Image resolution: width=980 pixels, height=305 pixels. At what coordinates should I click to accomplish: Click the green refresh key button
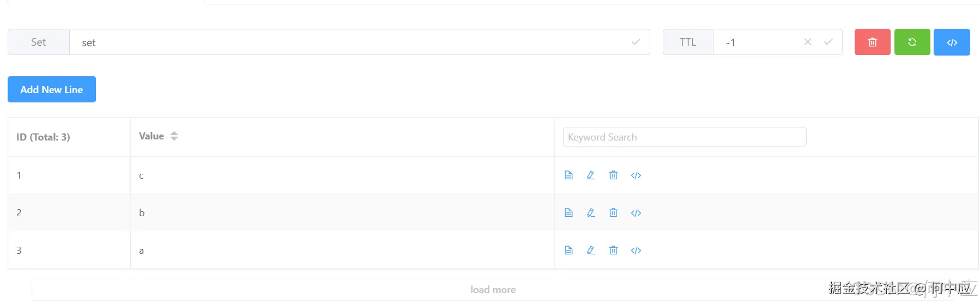pos(912,42)
